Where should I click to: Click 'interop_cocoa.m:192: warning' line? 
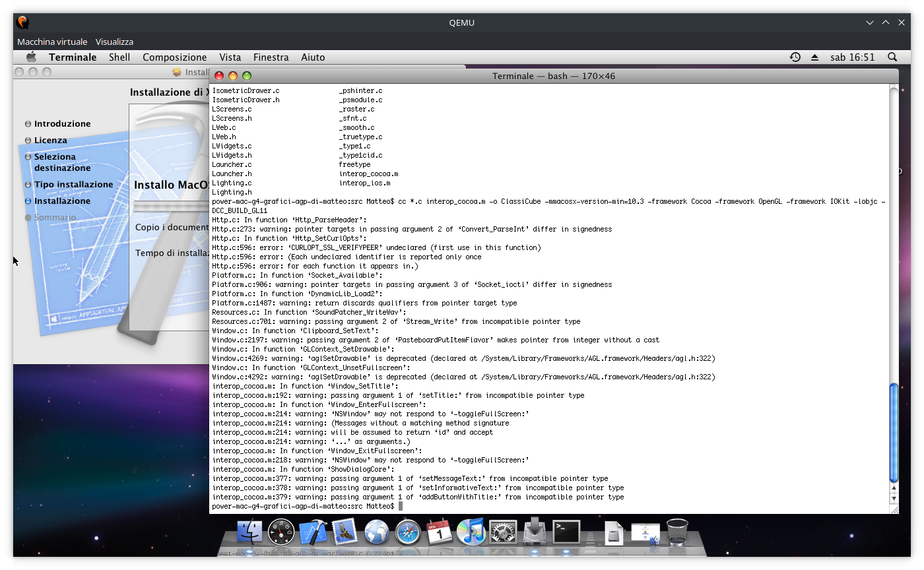click(x=398, y=395)
